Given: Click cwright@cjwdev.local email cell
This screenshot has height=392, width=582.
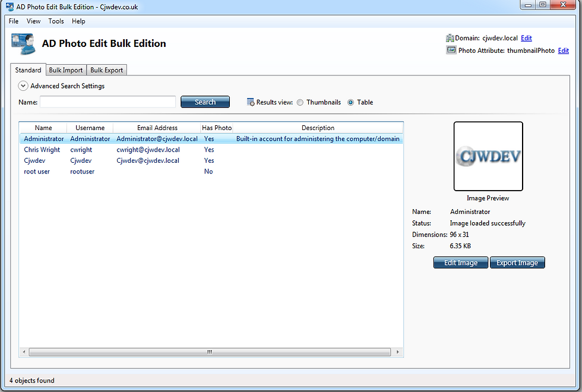Looking at the screenshot, I should tap(148, 150).
